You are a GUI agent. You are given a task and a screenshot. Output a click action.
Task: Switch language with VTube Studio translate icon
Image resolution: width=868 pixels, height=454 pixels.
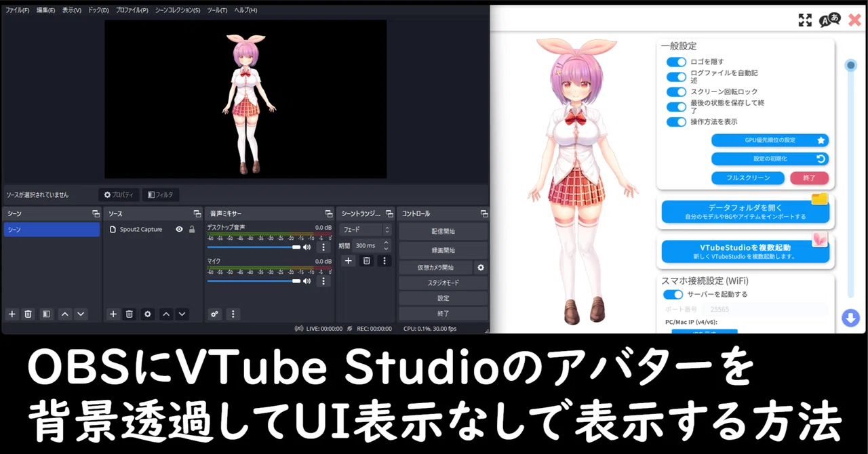click(x=829, y=20)
